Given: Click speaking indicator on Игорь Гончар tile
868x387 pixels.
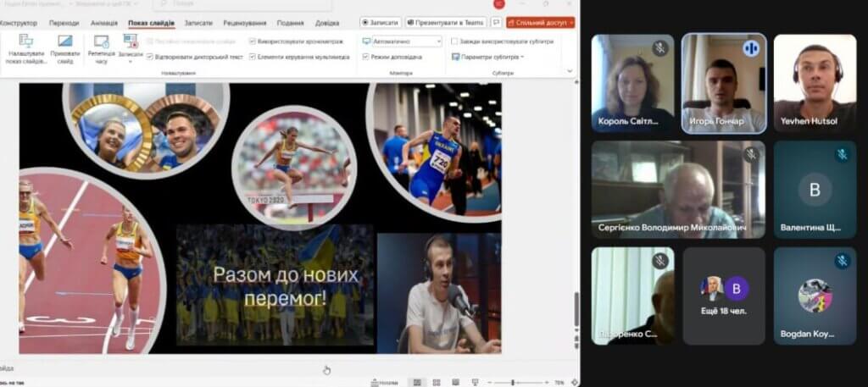Looking at the screenshot, I should pyautogui.click(x=751, y=48).
